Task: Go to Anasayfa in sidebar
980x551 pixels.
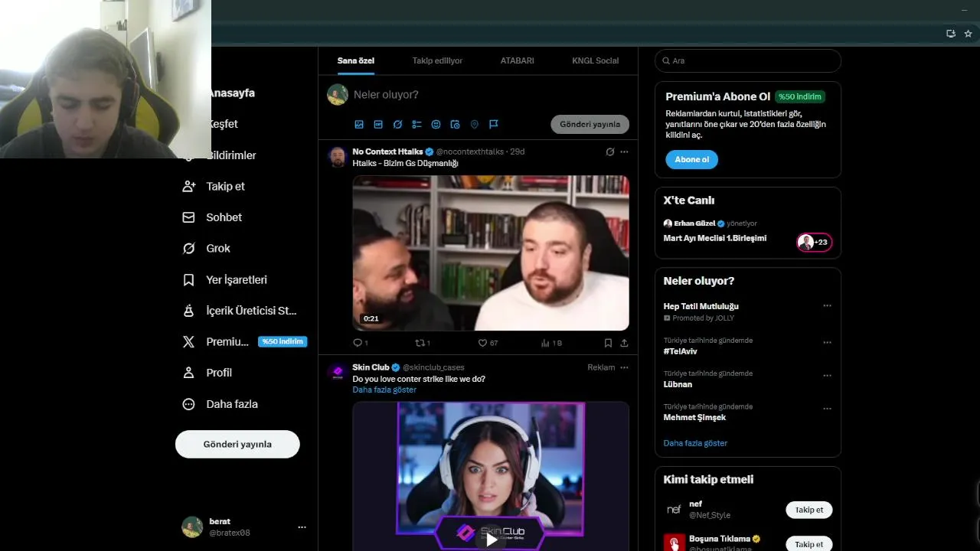Action: [231, 93]
